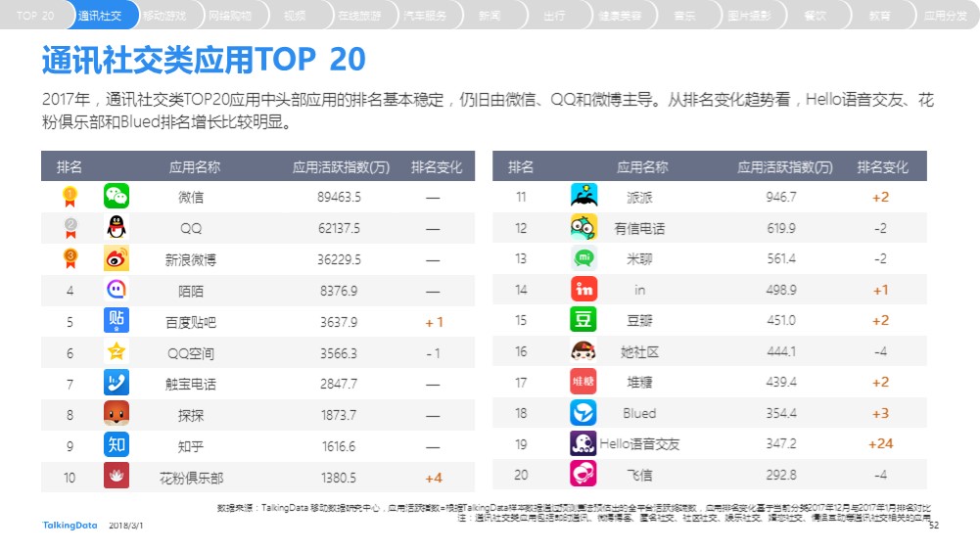Viewport: 980px width, 551px height.
Task: Click the value 946.7
Action: coord(781,197)
